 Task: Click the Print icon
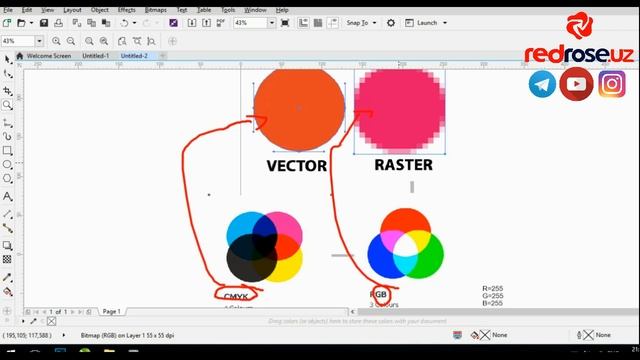[x=59, y=23]
